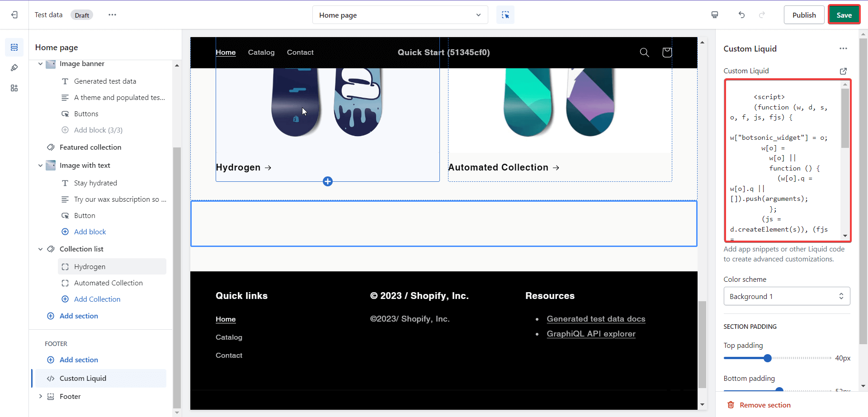Open App embeds sidebar icon
Screen dimensions: 868x417
click(x=14, y=88)
